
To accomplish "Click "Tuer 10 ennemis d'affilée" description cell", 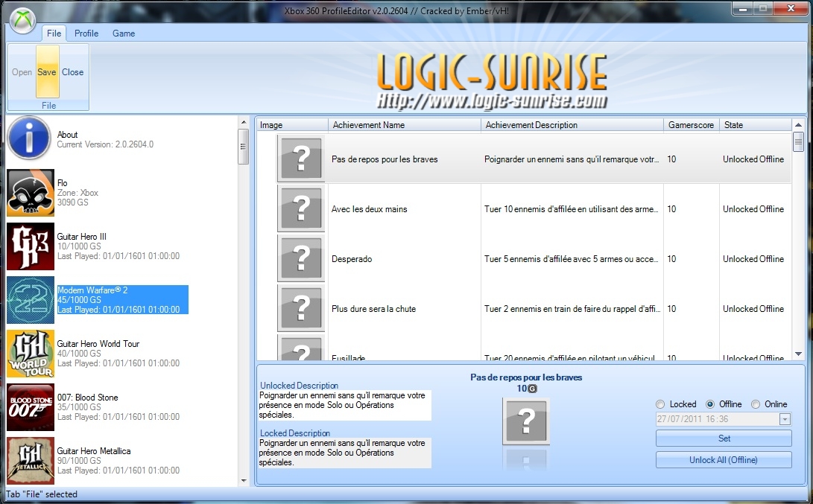I will click(x=572, y=208).
